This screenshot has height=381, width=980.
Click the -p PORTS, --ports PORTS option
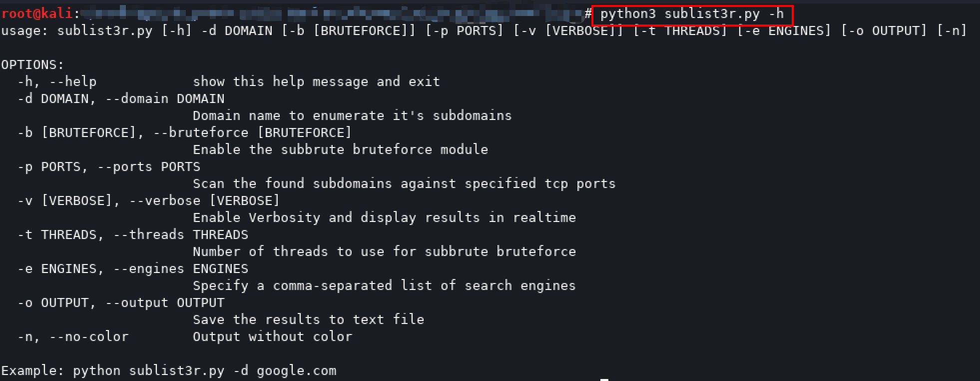109,166
